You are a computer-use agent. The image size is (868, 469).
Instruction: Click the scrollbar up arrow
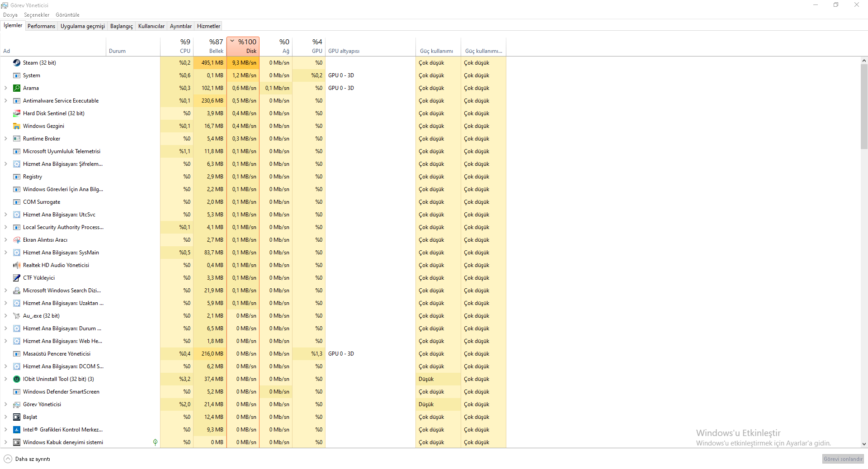click(x=864, y=61)
